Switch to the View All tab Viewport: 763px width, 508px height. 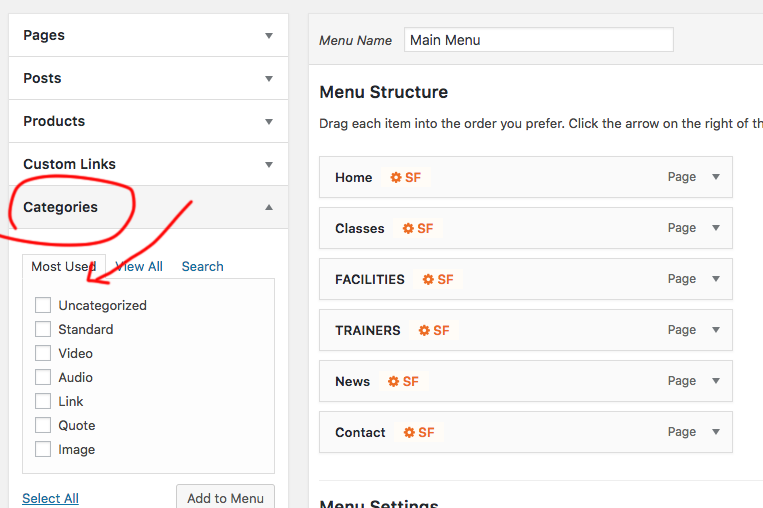click(139, 266)
